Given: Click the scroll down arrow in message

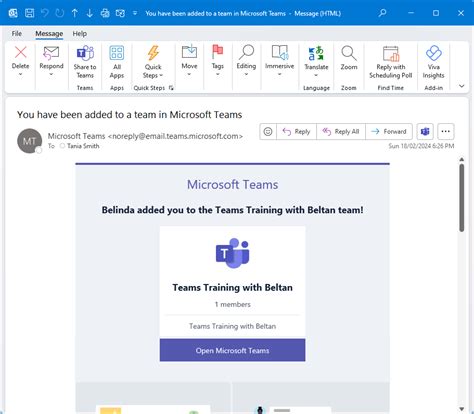Looking at the screenshot, I should pos(462,409).
